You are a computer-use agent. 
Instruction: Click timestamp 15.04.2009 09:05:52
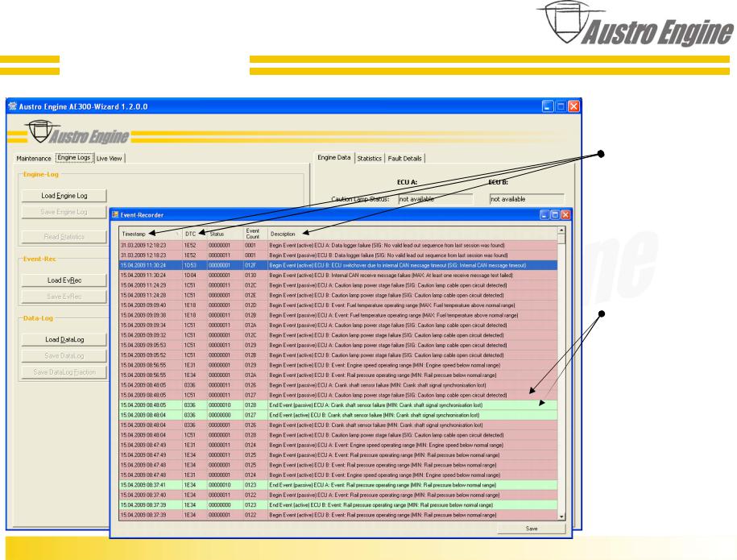(143, 355)
